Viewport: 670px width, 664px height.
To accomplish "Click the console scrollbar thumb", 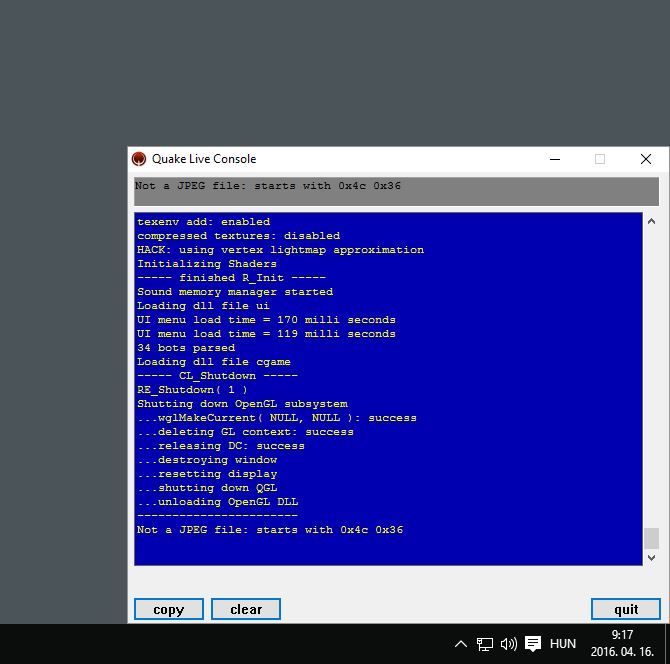I will click(x=651, y=538).
